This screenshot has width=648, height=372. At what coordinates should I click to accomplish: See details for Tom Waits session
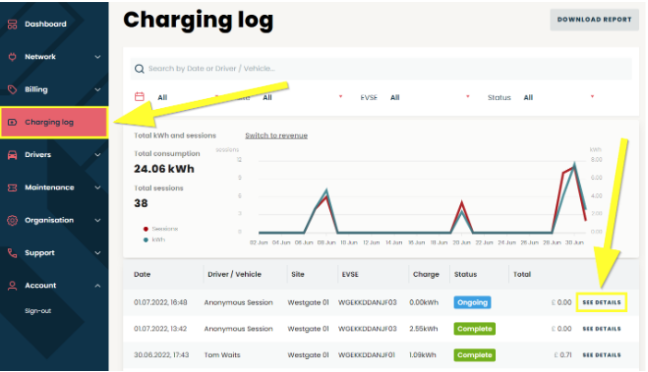tap(602, 355)
